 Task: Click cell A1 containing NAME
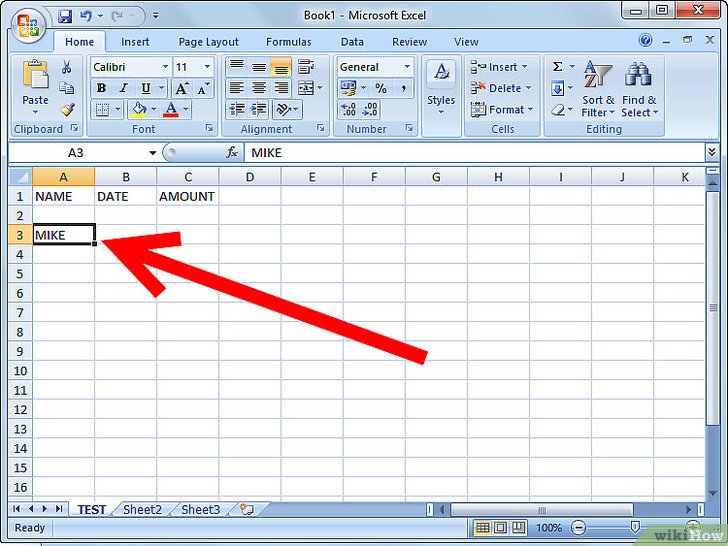point(64,196)
